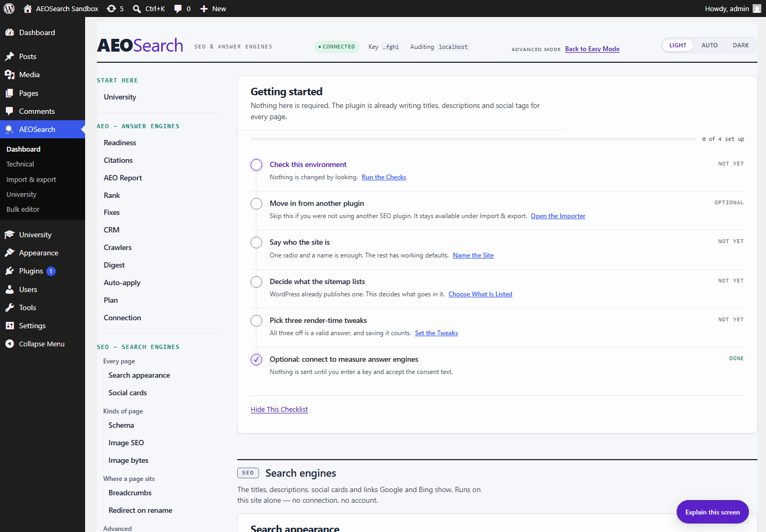Click the comments bubble icon in admin bar
Screen dimensions: 766x532
coord(178,9)
